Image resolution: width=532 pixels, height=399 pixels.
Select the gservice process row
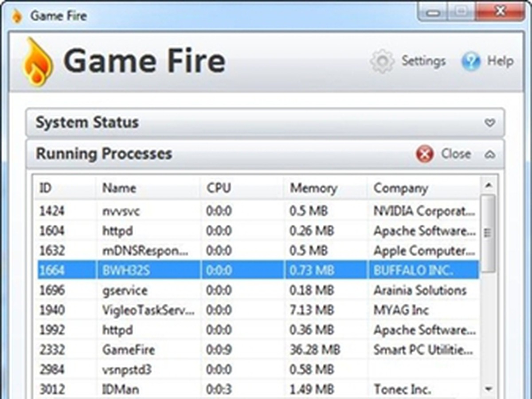[x=257, y=291]
